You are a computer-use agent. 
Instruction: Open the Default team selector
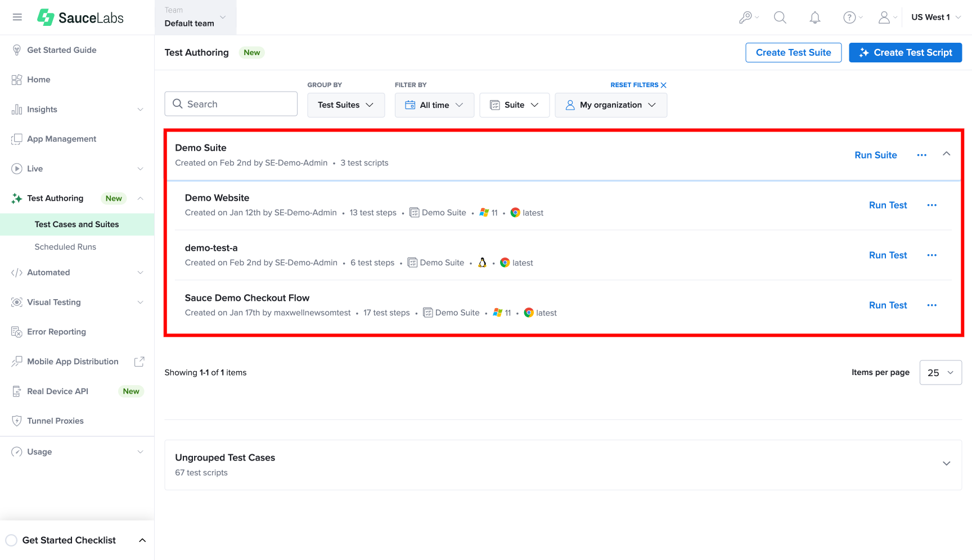(x=196, y=17)
